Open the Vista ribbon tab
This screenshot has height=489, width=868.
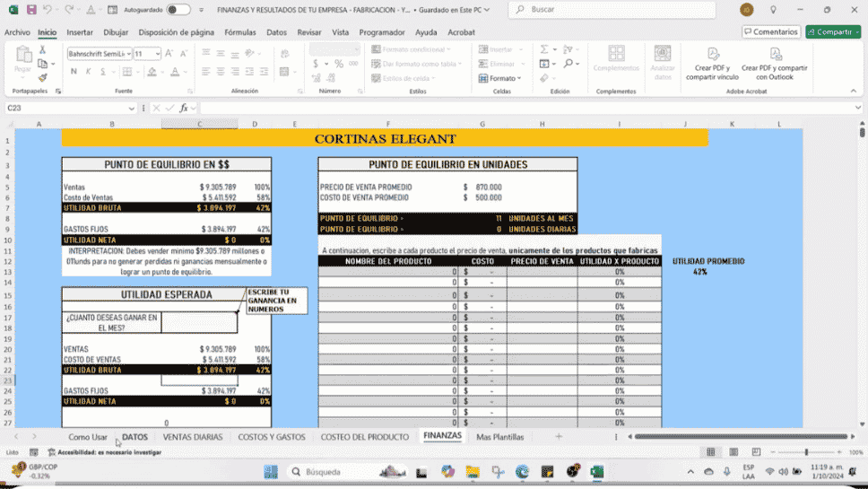click(341, 32)
